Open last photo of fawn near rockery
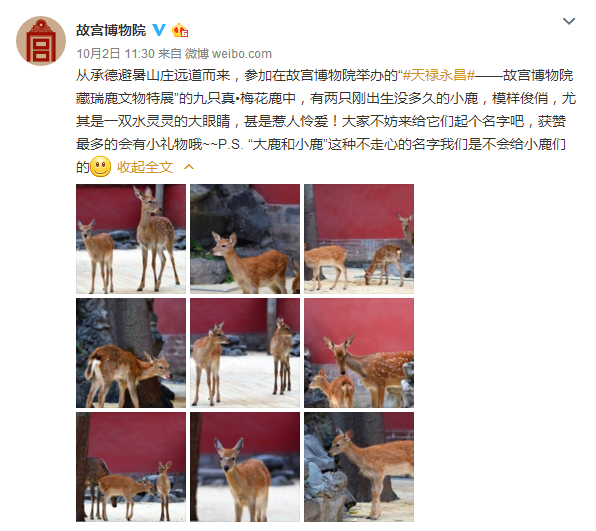This screenshot has height=531, width=596. click(359, 467)
